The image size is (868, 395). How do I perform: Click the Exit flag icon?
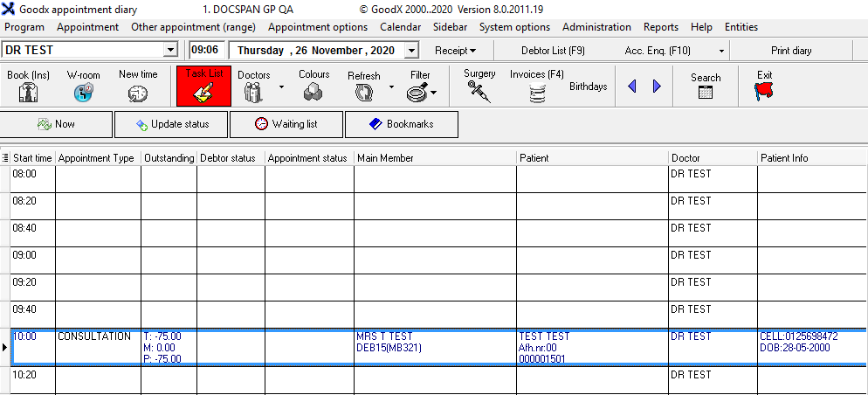(764, 91)
